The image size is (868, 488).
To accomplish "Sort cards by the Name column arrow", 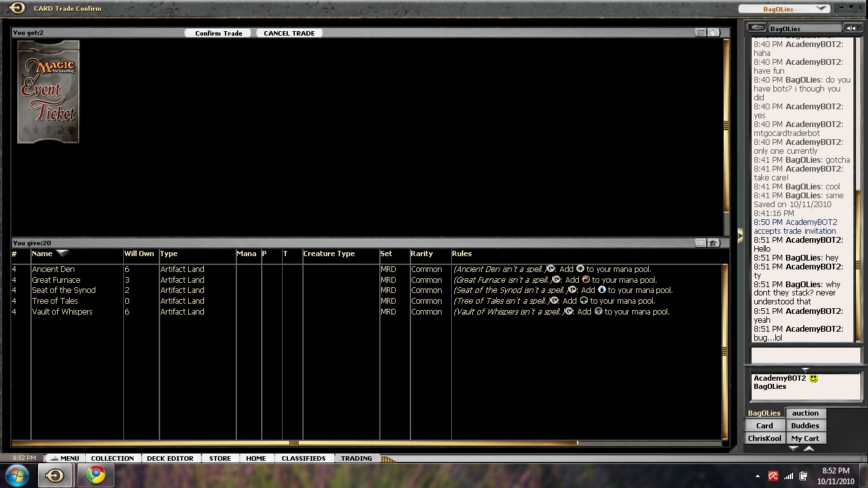I will pos(62,254).
